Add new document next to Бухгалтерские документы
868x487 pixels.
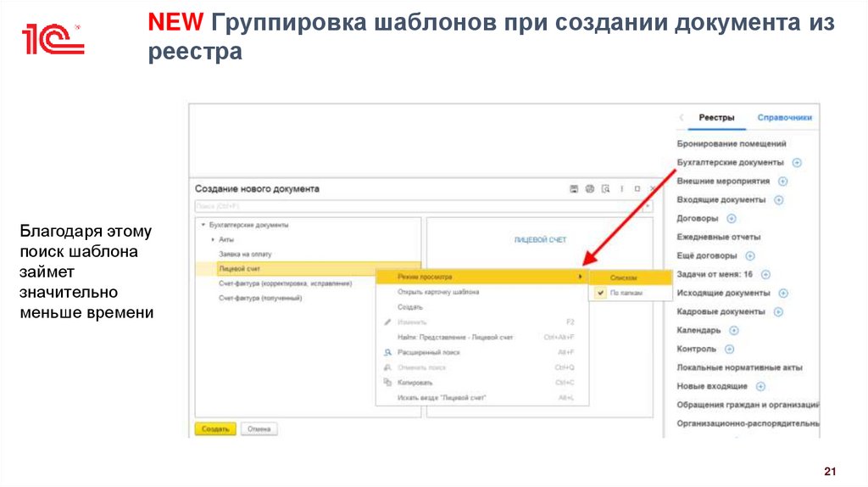click(797, 162)
